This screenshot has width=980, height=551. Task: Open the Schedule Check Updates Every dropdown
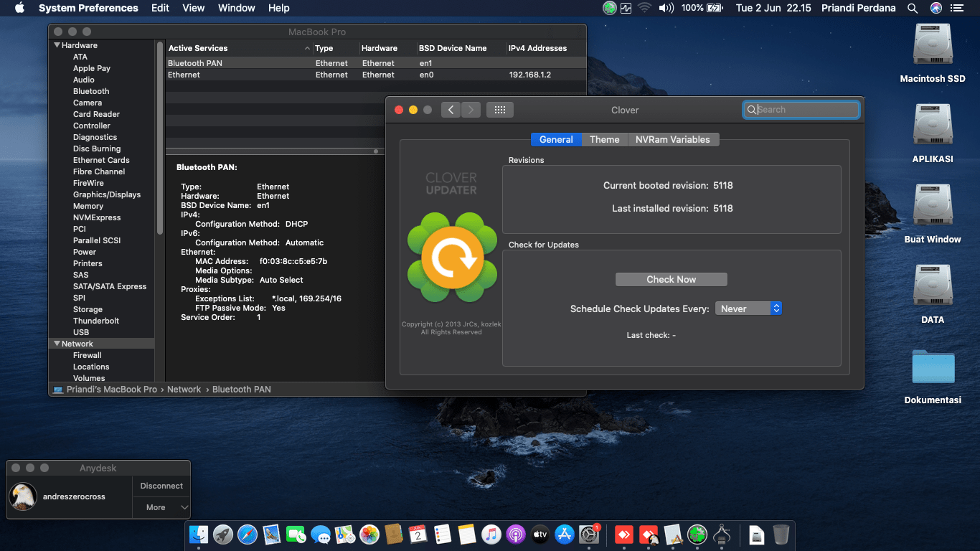point(748,309)
